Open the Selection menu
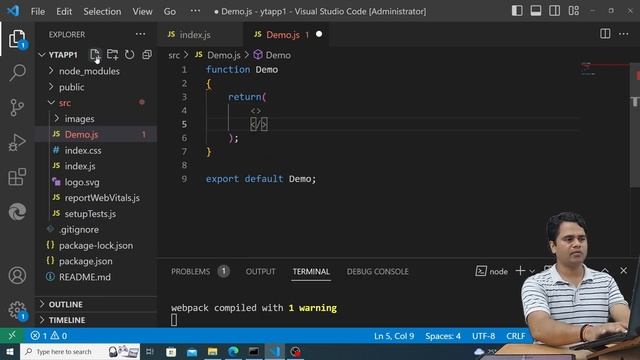Screen dimensions: 640x360 [x=102, y=11]
